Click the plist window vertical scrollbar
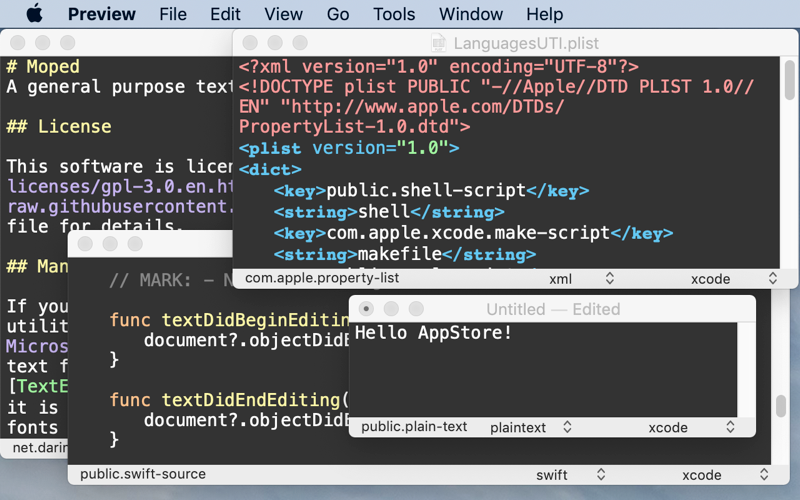This screenshot has height=500, width=800. click(789, 80)
